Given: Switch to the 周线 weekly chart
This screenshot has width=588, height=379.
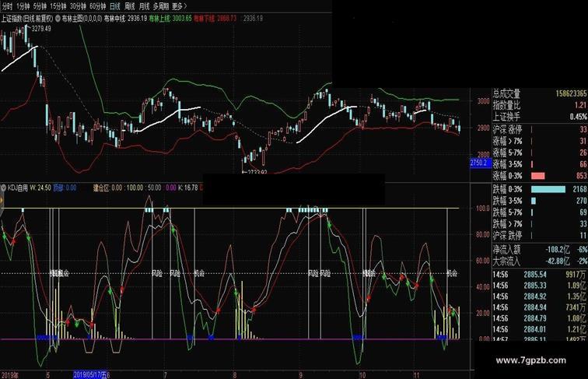Looking at the screenshot, I should tap(129, 6).
